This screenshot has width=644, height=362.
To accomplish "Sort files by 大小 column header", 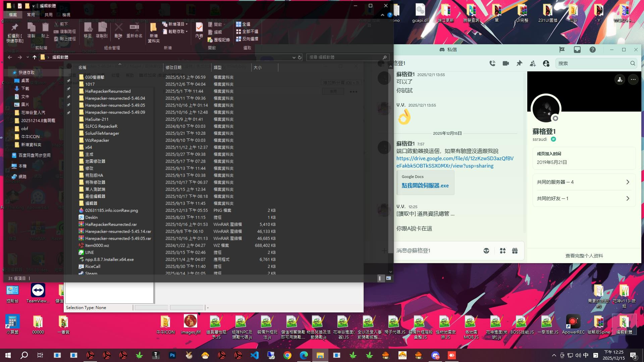I will click(265, 68).
